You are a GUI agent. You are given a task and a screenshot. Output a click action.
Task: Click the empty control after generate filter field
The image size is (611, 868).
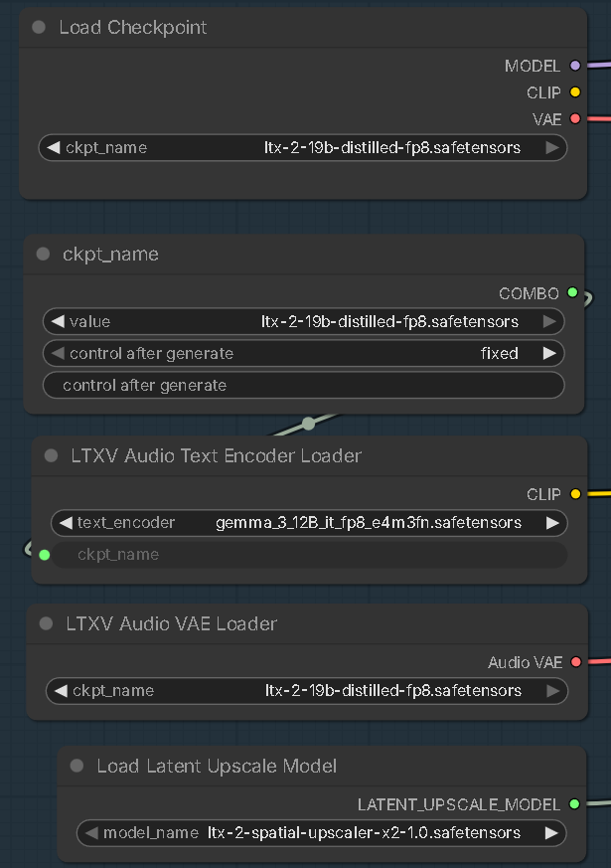click(304, 386)
